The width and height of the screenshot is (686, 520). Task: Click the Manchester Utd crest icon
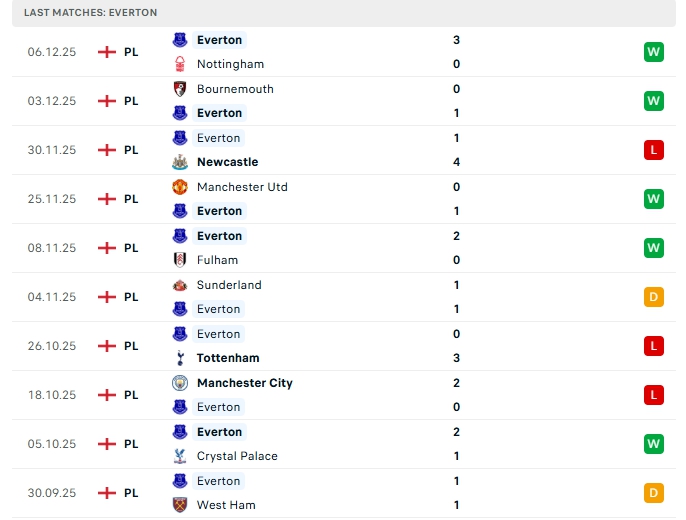coord(180,186)
